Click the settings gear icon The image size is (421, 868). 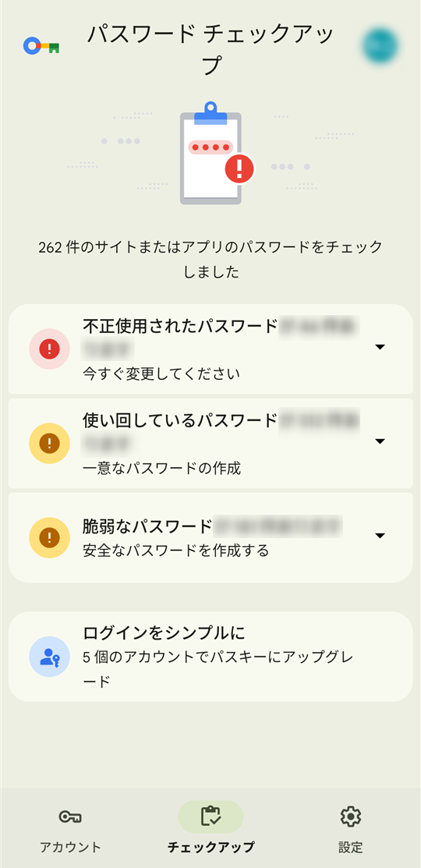point(351,817)
